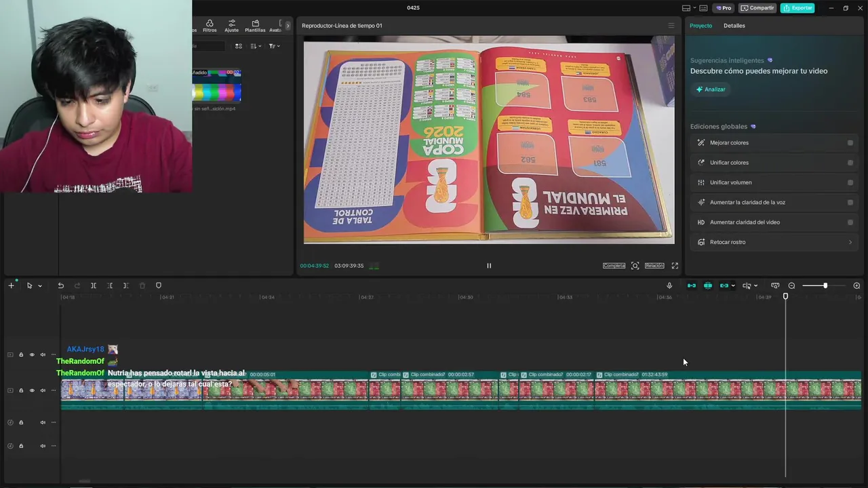Open the more options of first video track

pyautogui.click(x=54, y=354)
